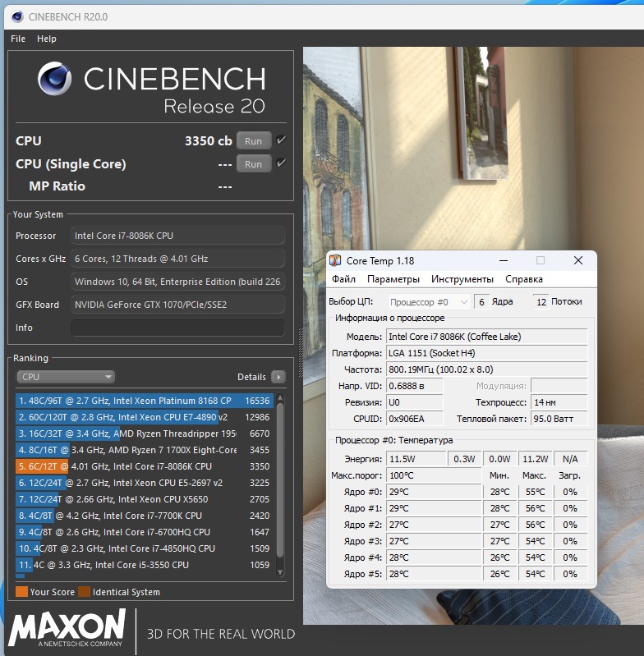Click the Ядро #1 max temperature 56°C
The width and height of the screenshot is (644, 656).
(x=536, y=508)
